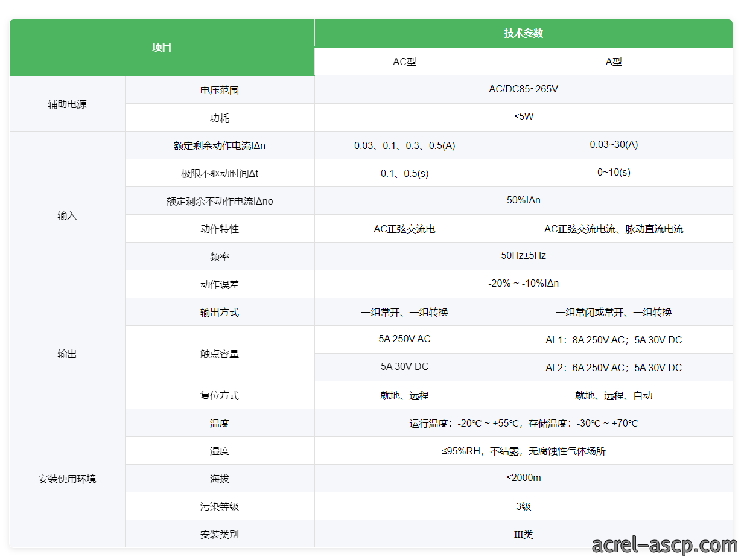This screenshot has width=744, height=560.
Task: Click the 额定剩余动作电流IΔn label
Action: (x=220, y=145)
